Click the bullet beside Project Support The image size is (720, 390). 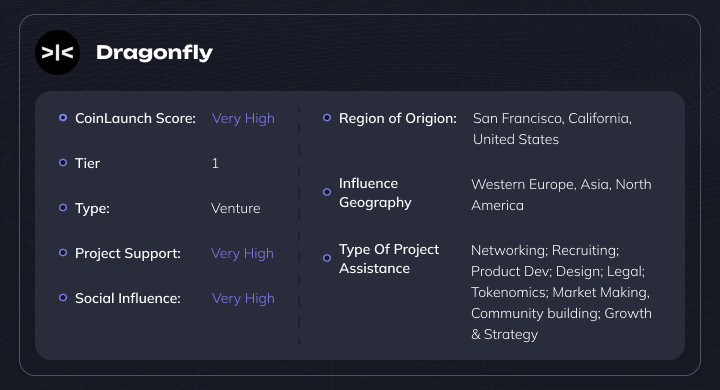(x=63, y=253)
